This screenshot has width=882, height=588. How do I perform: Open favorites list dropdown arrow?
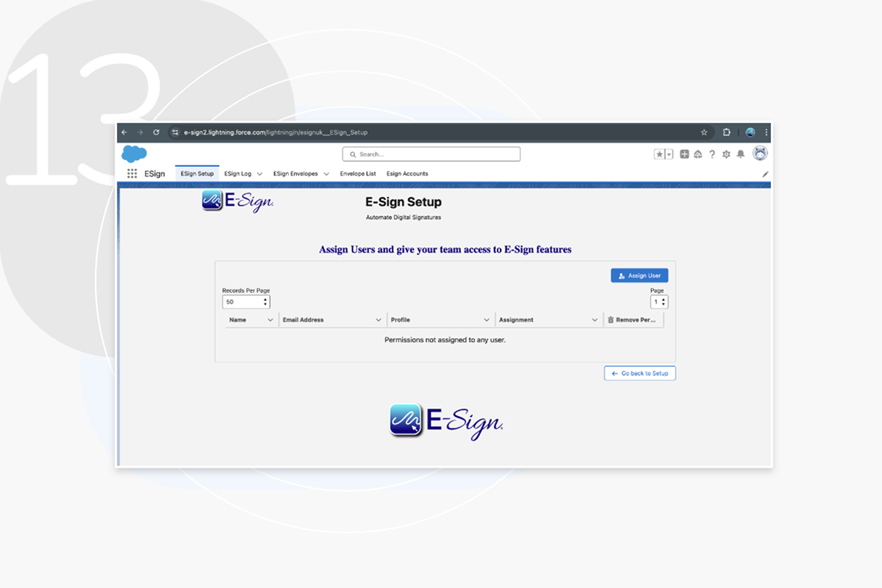tap(669, 154)
